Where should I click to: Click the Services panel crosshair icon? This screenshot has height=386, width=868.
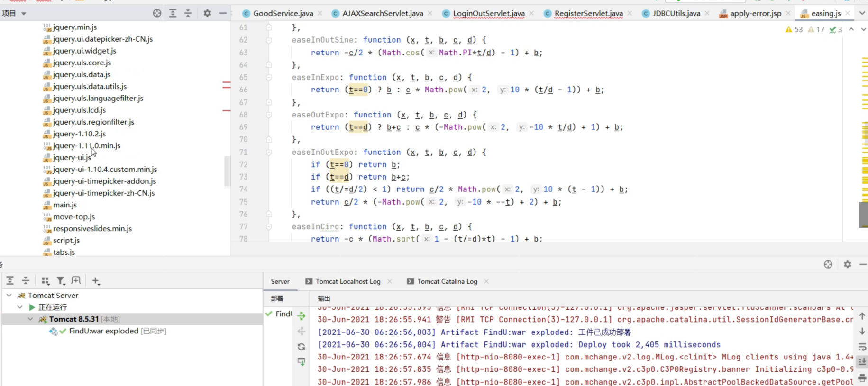tap(828, 264)
